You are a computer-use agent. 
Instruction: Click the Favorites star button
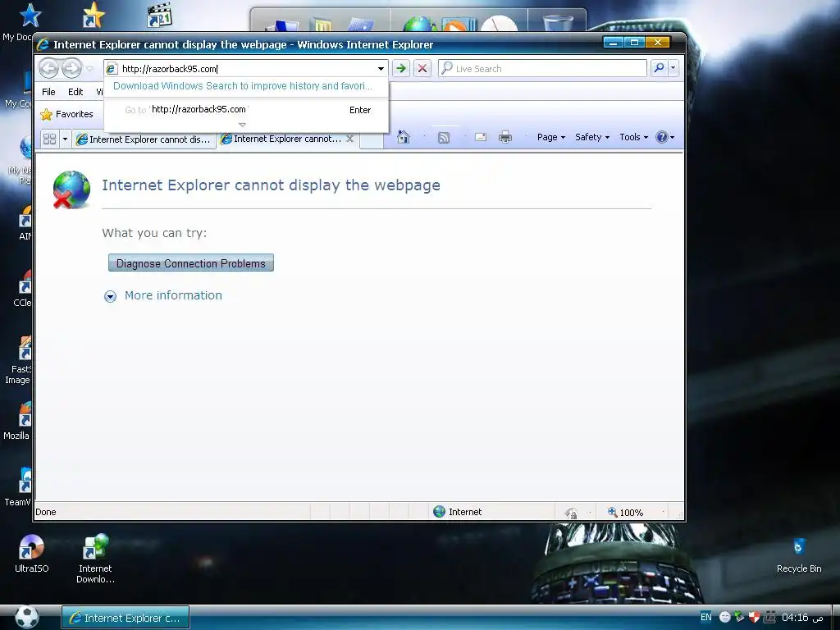pyautogui.click(x=67, y=114)
